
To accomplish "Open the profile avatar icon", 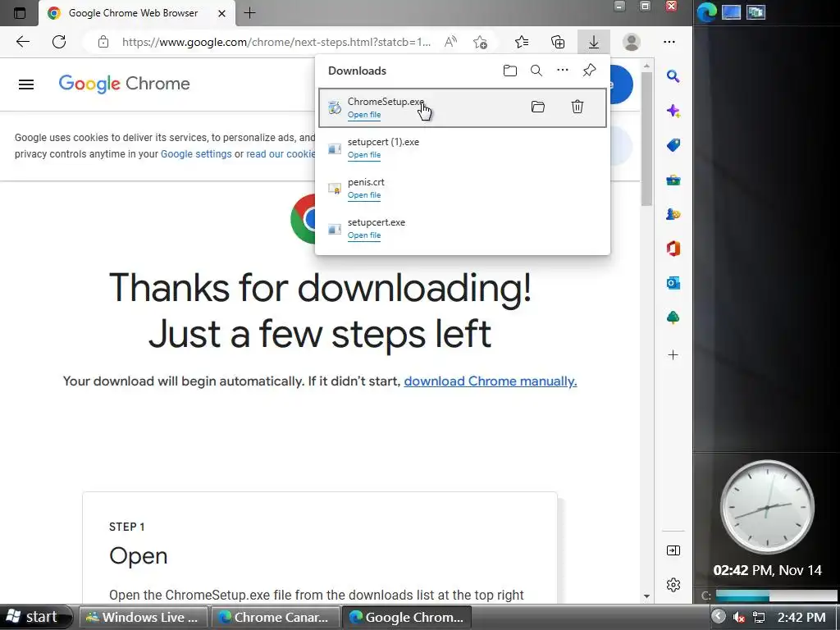I will click(632, 42).
